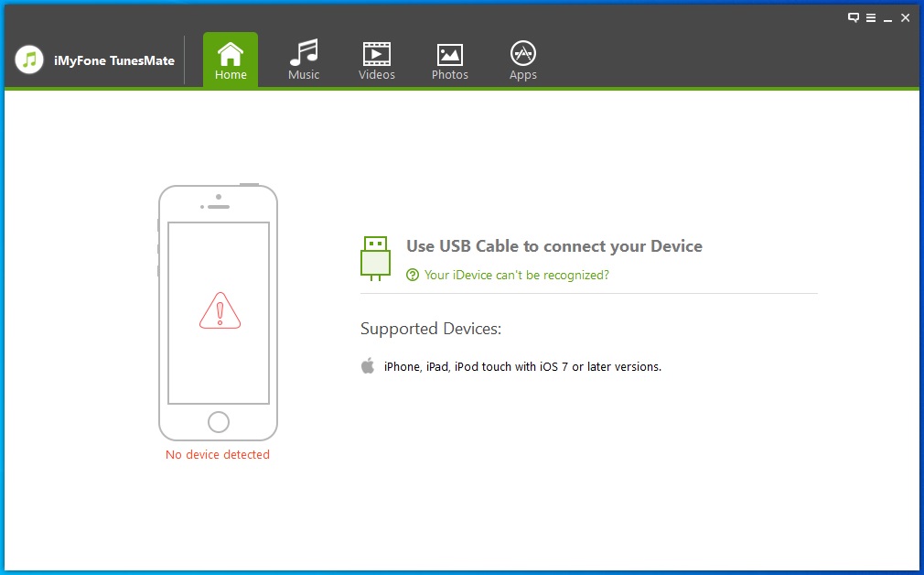Click 'No device detected' text
Image resolution: width=924 pixels, height=575 pixels.
218,455
